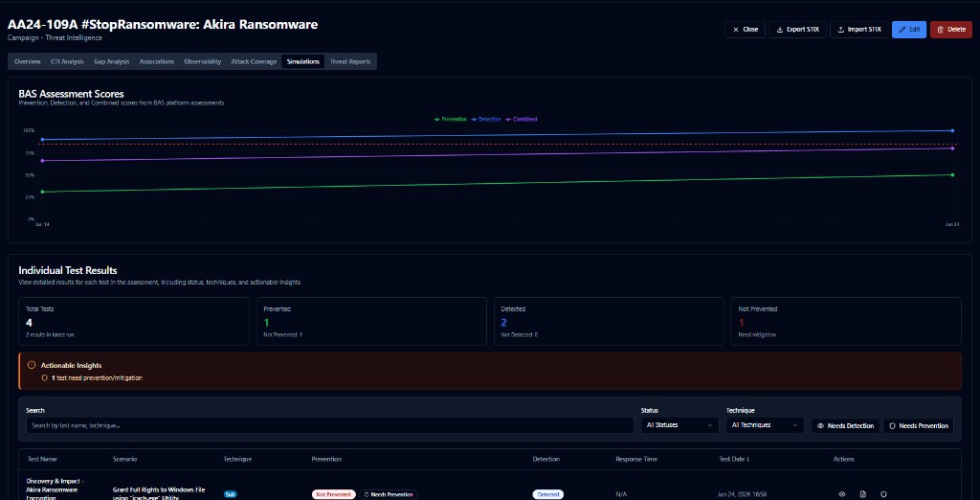Click the Detection line's Jan 24 data point
Screen dimensions: 980x500
(x=952, y=131)
